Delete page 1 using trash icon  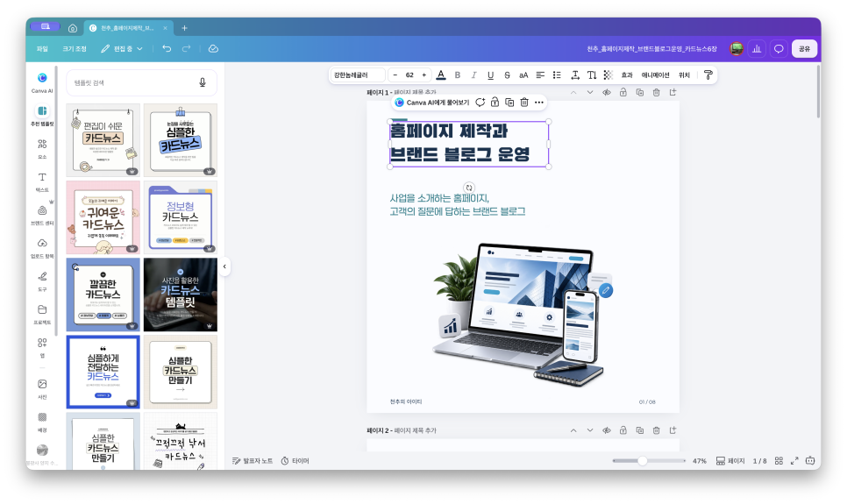click(657, 92)
